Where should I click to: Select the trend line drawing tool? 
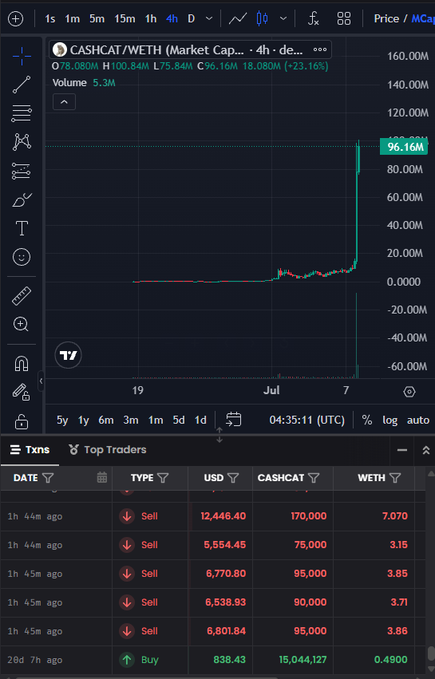tap(21, 84)
